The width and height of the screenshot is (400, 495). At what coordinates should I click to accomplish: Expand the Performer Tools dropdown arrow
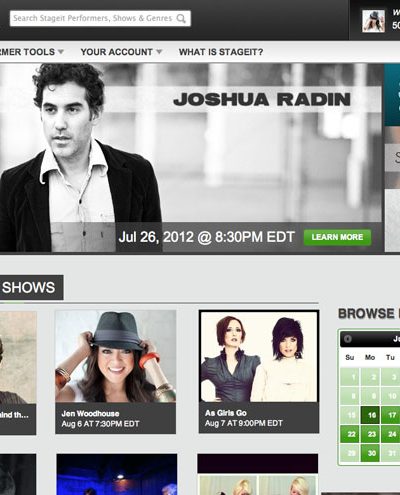click(x=61, y=52)
